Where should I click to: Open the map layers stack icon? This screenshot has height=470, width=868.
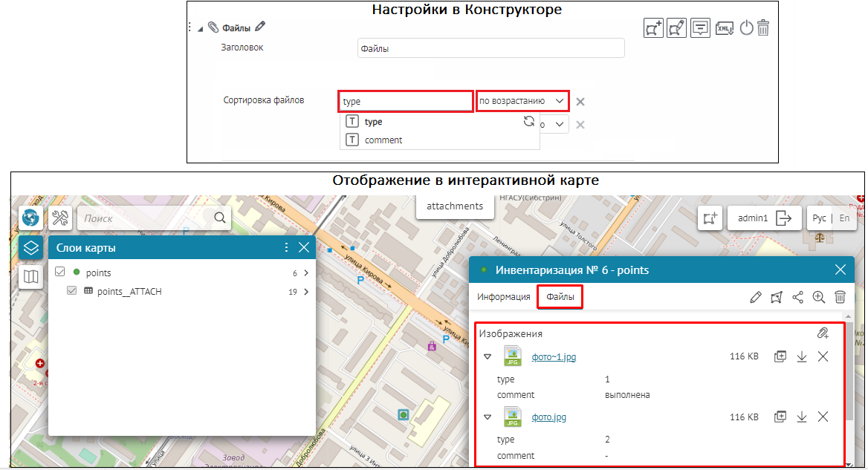(x=30, y=247)
